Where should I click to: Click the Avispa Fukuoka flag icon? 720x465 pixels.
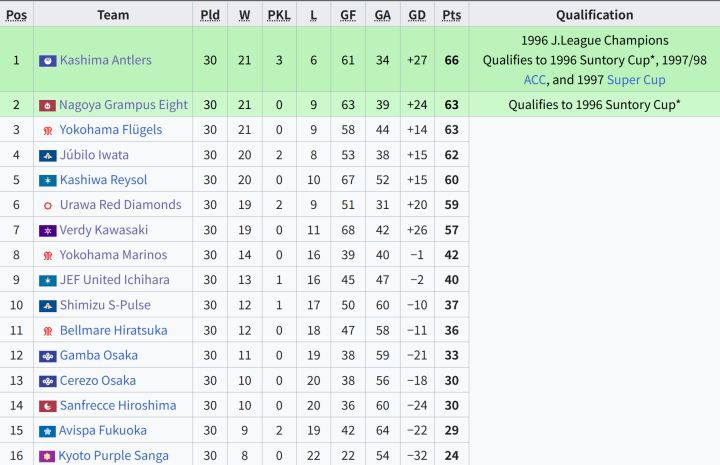[47, 431]
